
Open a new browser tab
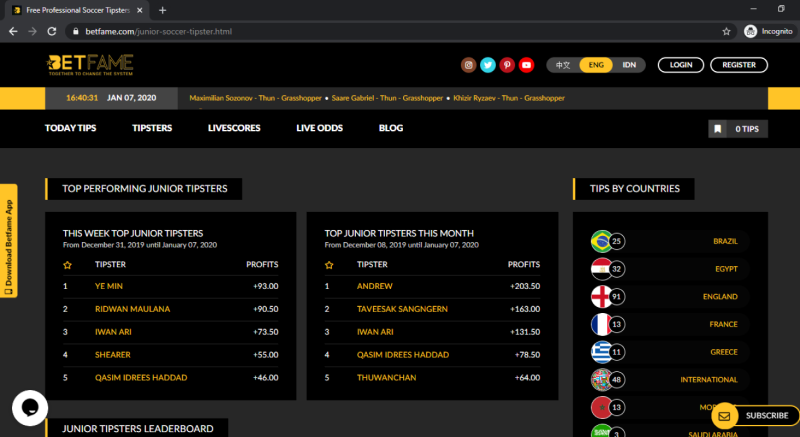tap(162, 10)
